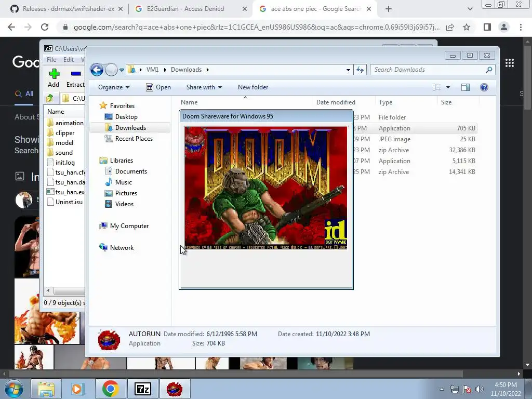This screenshot has height=399, width=532.
Task: Reload the Chrome page
Action: point(45,27)
